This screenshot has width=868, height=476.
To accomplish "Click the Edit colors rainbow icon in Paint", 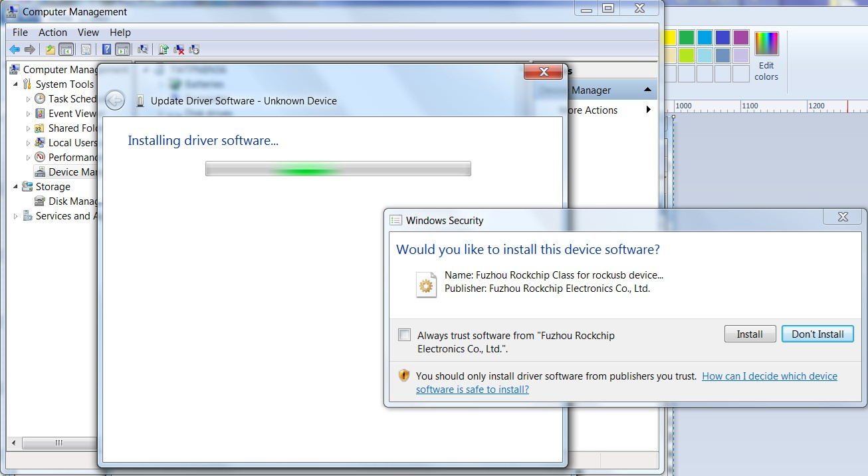I will coord(766,43).
